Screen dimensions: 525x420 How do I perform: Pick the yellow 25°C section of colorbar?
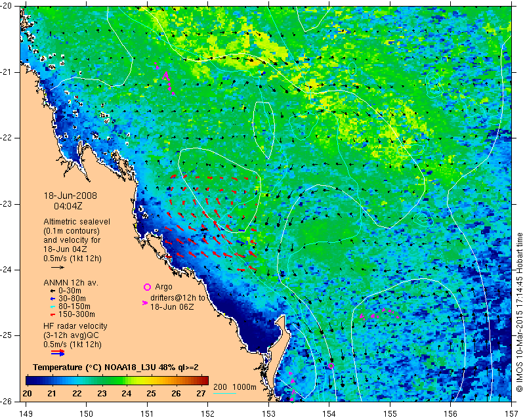152,381
